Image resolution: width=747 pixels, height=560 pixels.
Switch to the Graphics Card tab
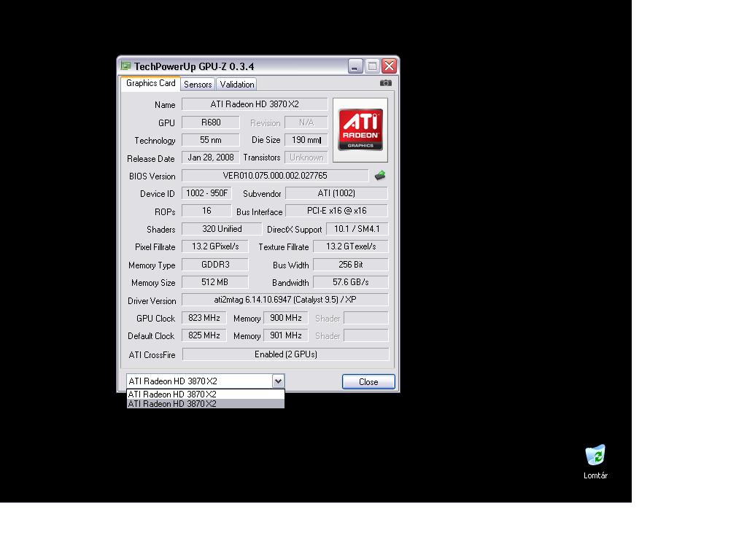(x=150, y=83)
